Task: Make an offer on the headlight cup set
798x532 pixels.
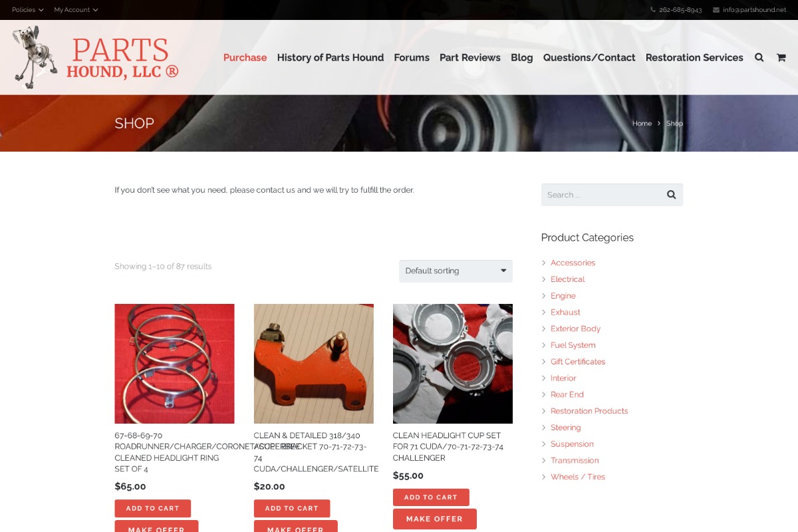Action: click(x=435, y=519)
